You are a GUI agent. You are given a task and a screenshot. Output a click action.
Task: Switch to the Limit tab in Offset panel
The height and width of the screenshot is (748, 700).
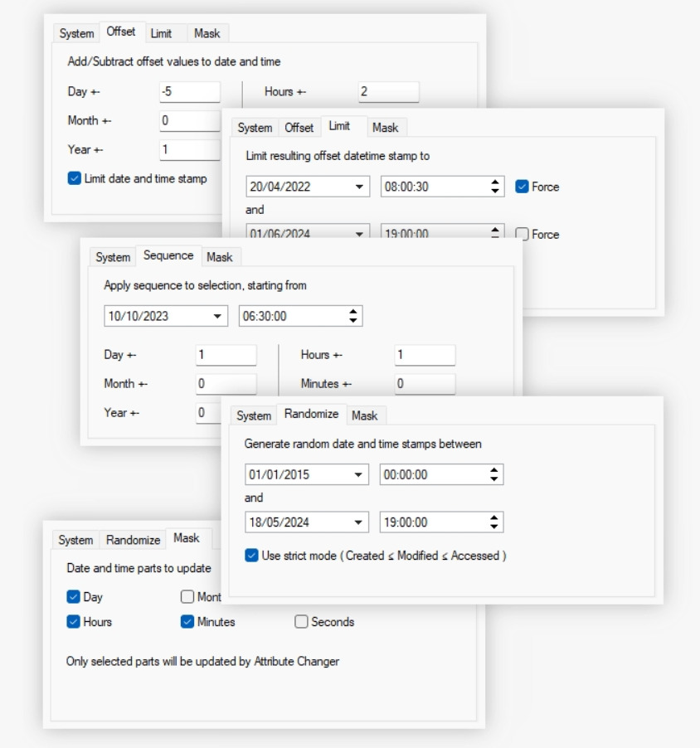click(x=161, y=33)
